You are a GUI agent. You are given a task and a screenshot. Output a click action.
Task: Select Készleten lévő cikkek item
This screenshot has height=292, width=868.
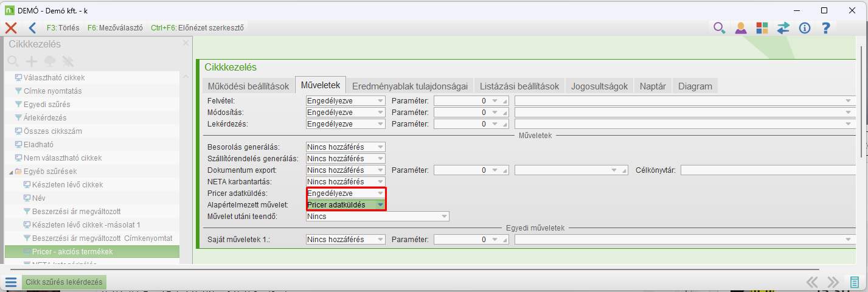coord(68,185)
